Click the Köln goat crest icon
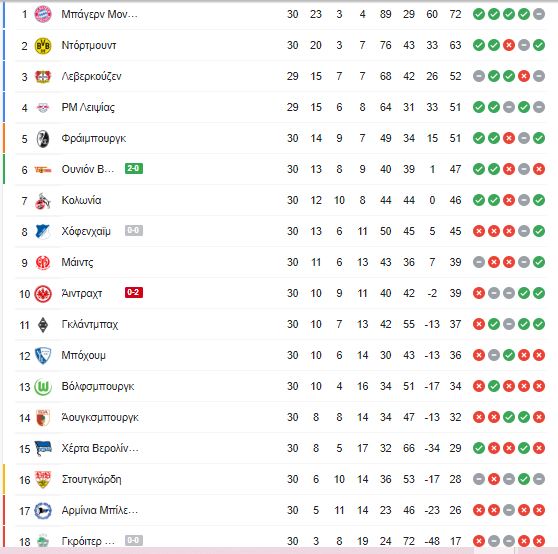The width and height of the screenshot is (558, 554). click(43, 201)
